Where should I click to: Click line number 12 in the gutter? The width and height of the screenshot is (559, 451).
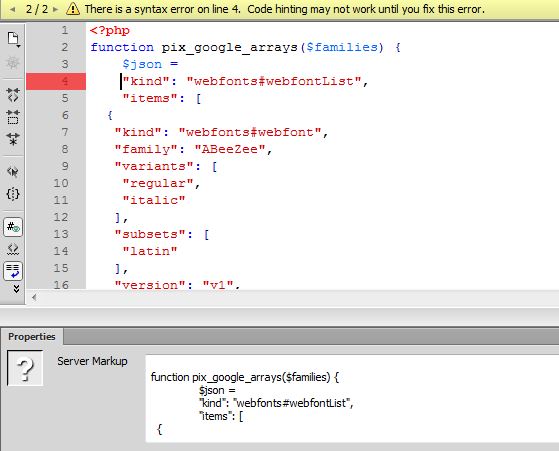tap(61, 217)
